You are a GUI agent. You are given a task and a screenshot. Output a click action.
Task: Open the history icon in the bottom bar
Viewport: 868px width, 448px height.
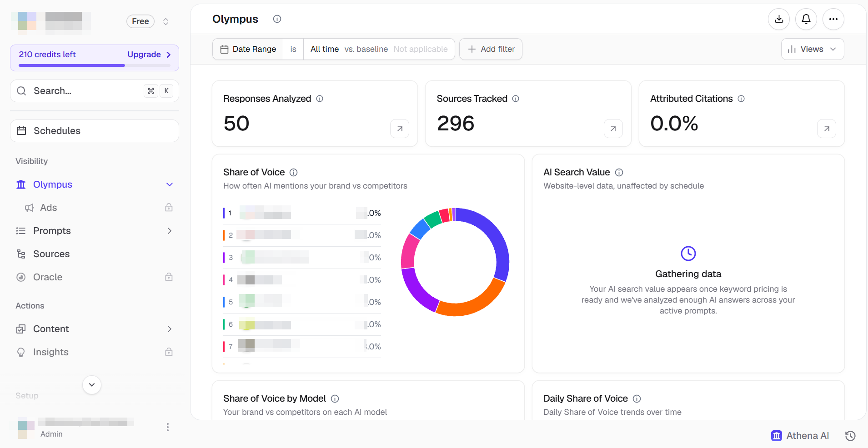(850, 436)
